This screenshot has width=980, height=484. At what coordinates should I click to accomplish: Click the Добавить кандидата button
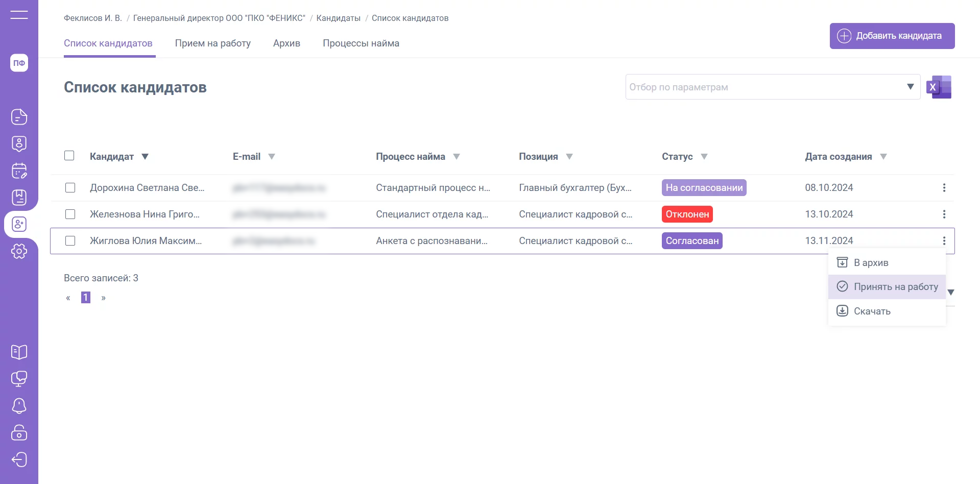coord(892,36)
